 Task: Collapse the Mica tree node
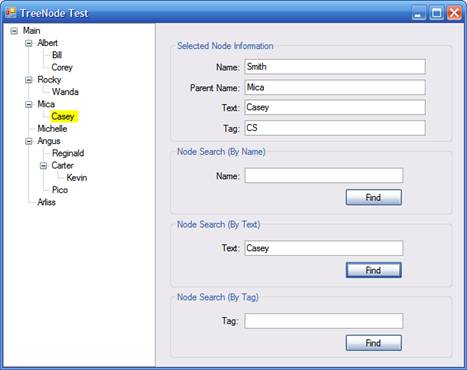click(29, 104)
